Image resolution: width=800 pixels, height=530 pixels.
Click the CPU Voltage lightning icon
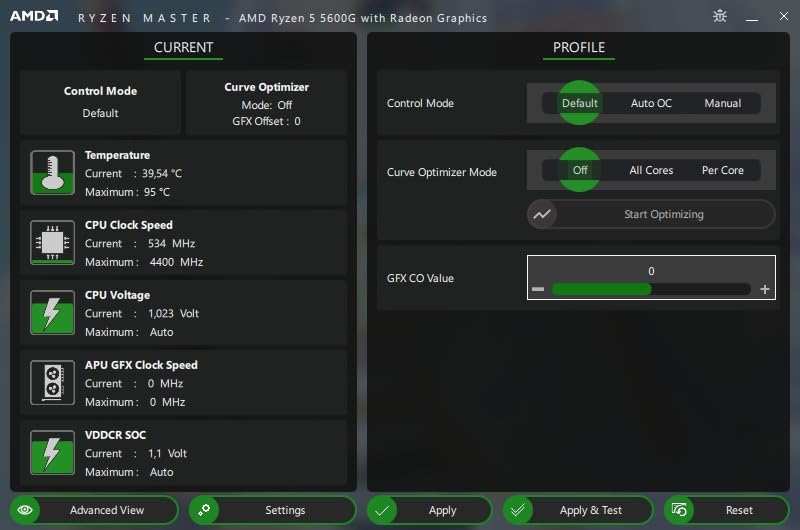[52, 312]
